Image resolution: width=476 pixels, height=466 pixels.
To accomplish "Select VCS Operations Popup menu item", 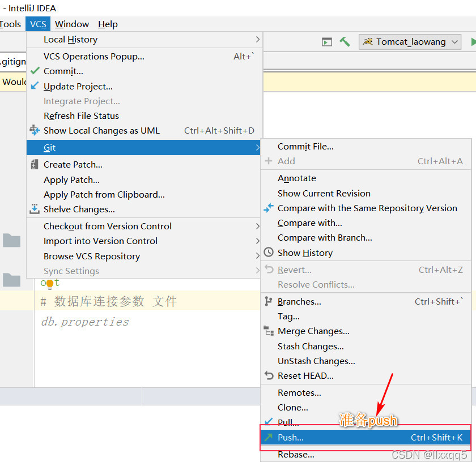I will click(144, 57).
